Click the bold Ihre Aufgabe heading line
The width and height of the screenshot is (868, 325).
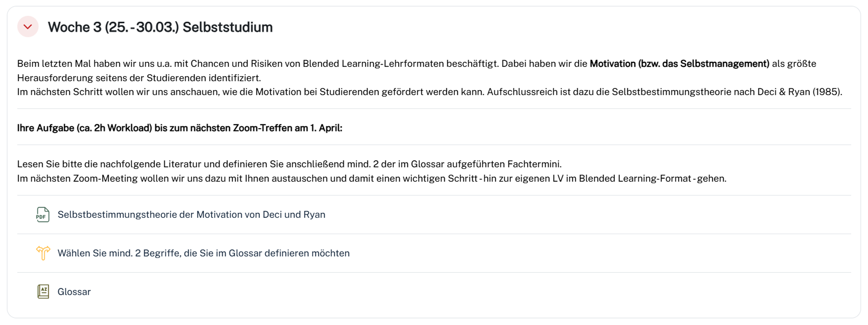tap(179, 128)
